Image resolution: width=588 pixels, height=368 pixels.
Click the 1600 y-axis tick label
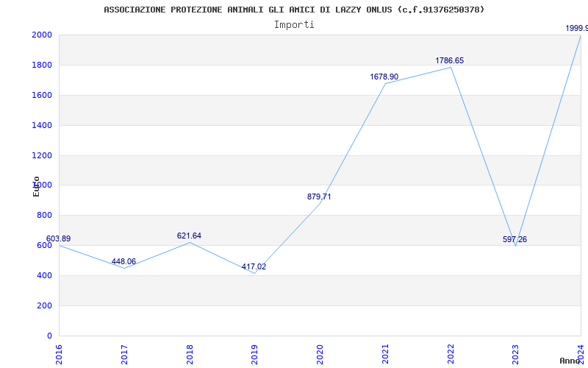click(42, 95)
